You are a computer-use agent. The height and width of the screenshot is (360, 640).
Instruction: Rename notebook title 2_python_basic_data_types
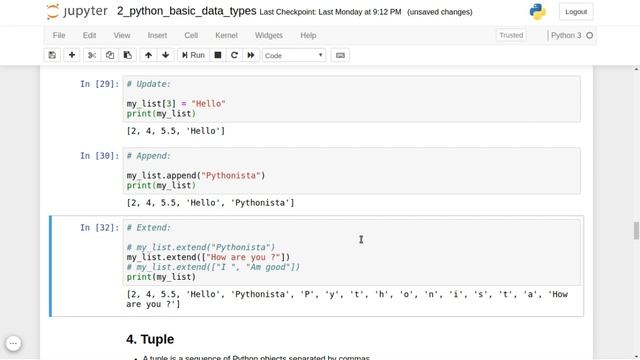click(x=187, y=11)
